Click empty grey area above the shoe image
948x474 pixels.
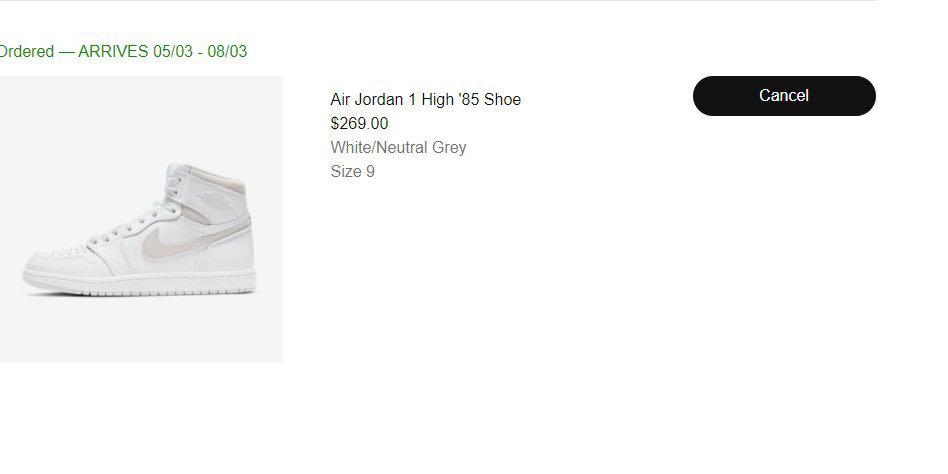click(140, 110)
